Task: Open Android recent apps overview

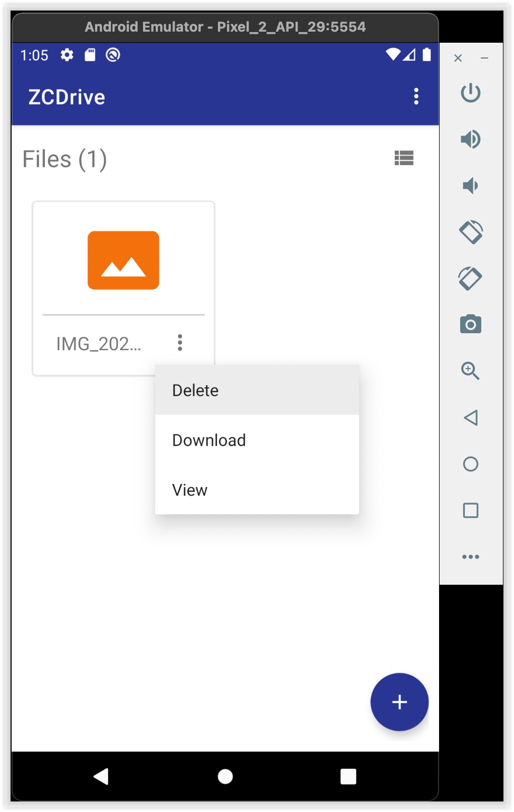Action: [x=348, y=777]
